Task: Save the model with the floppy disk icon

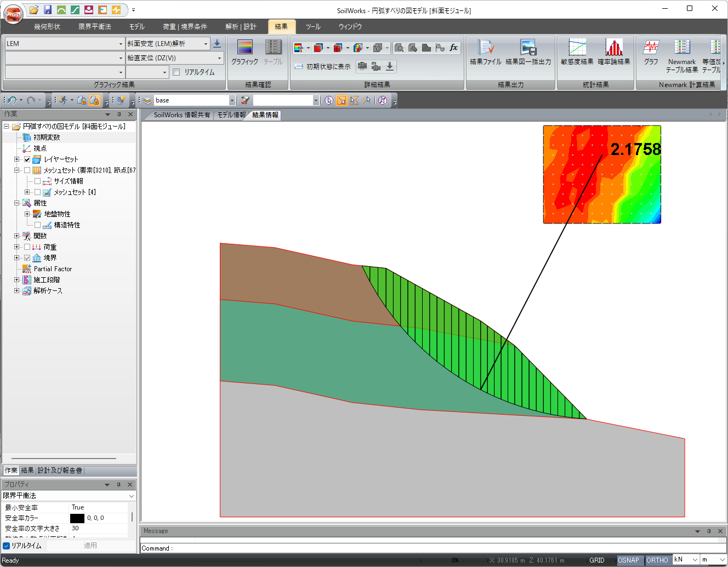Action: click(48, 10)
